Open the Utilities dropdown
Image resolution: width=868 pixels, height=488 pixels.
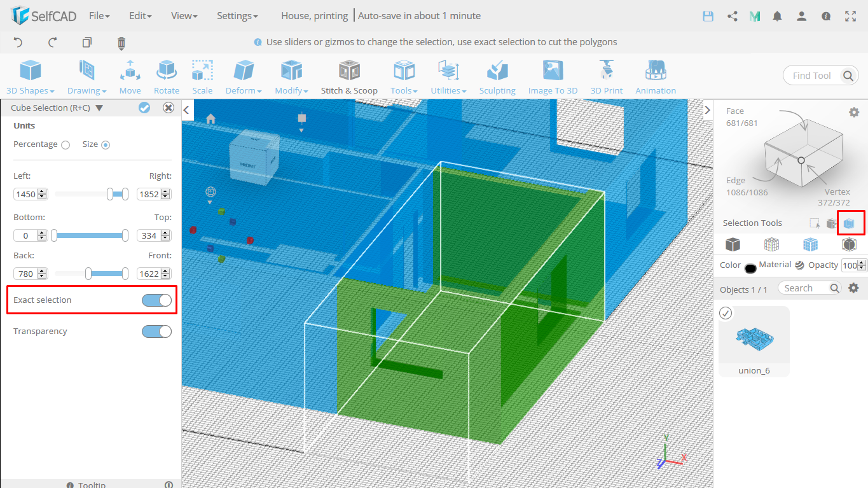tap(448, 78)
